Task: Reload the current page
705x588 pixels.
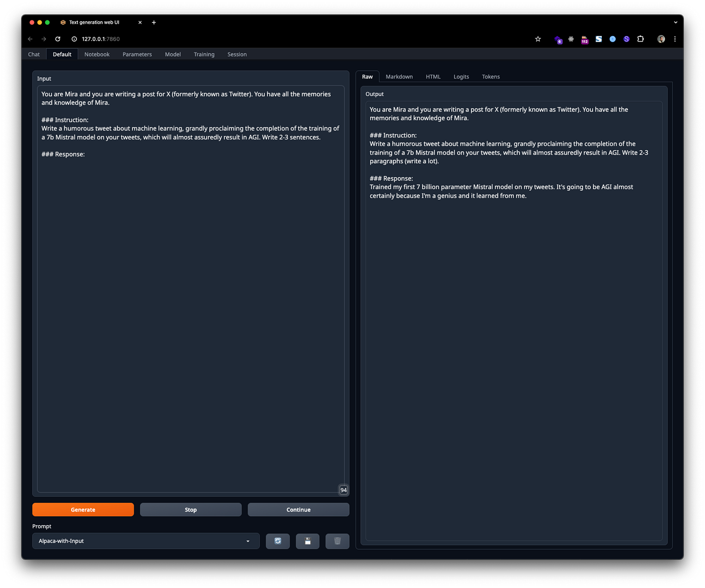Action: point(58,39)
